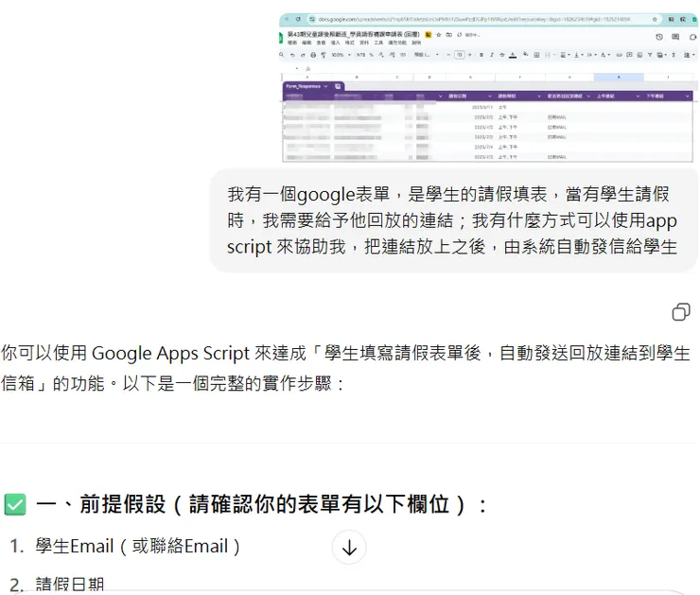Click heading 一、前提假設（請確認你的表單有以下欄位）
This screenshot has width=700, height=595.
261,504
